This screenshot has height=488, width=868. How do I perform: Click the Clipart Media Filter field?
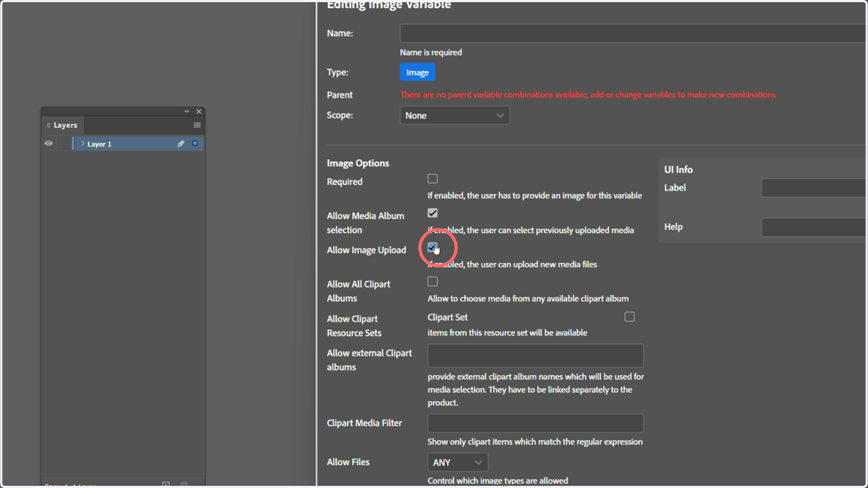tap(535, 423)
